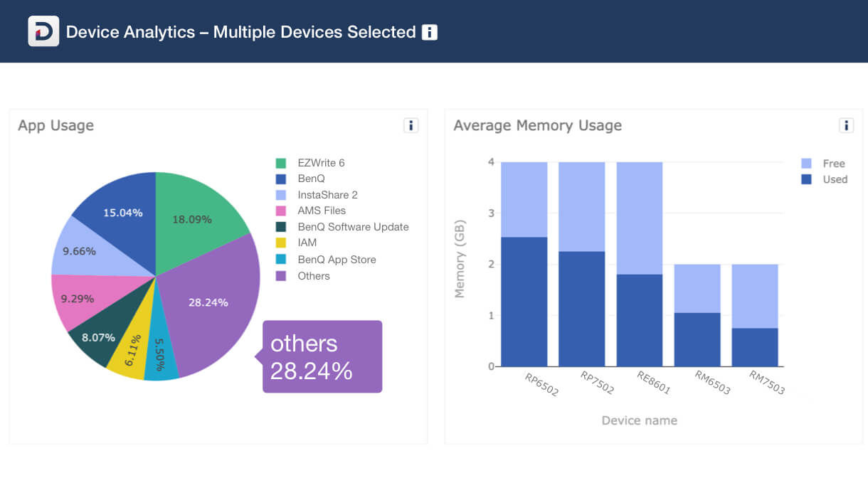The image size is (868, 488).
Task: Click the RP6502 used memory bar
Action: click(524, 302)
